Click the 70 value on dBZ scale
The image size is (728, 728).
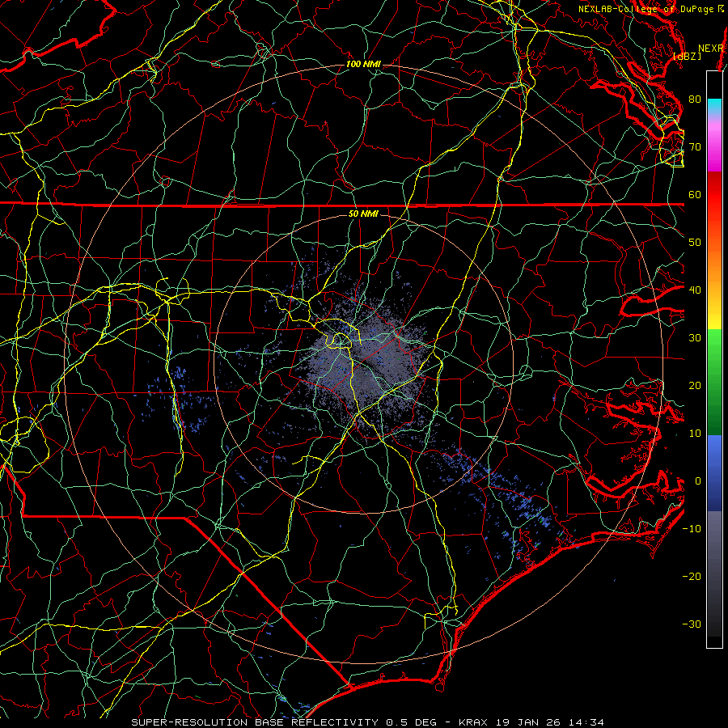pos(695,147)
